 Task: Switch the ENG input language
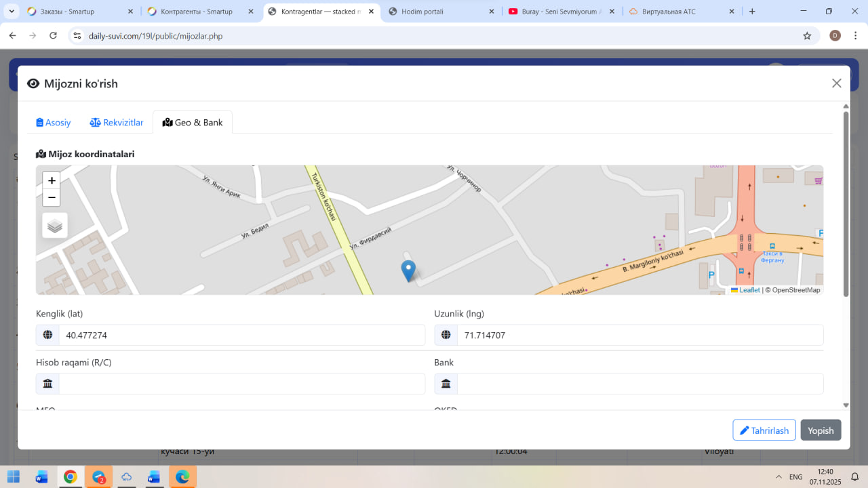(796, 477)
